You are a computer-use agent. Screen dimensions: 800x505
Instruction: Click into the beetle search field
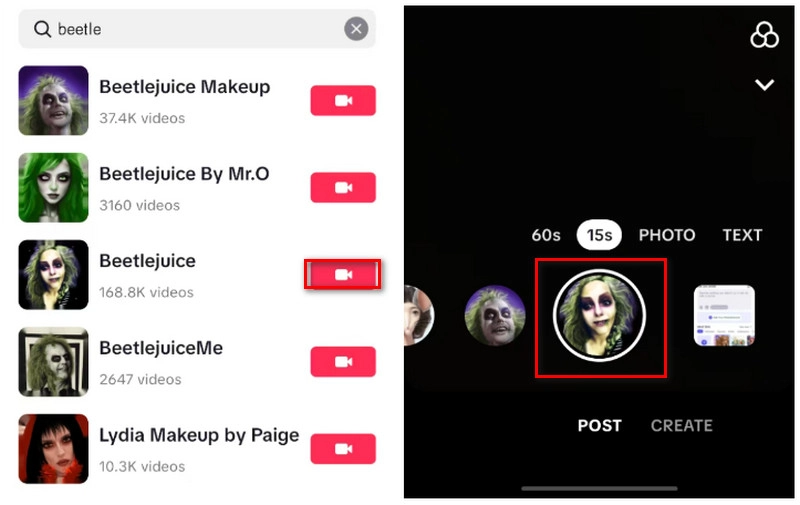tap(197, 29)
